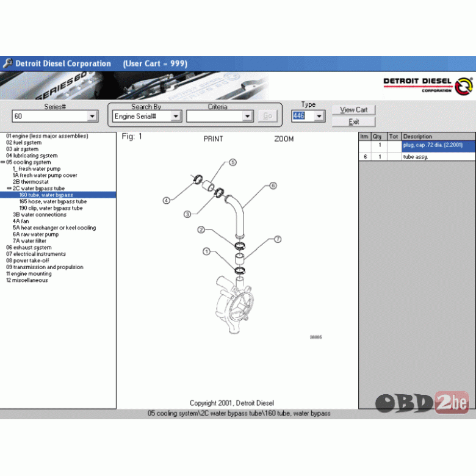Click the View Cart button
The image size is (476, 476).
click(x=354, y=110)
